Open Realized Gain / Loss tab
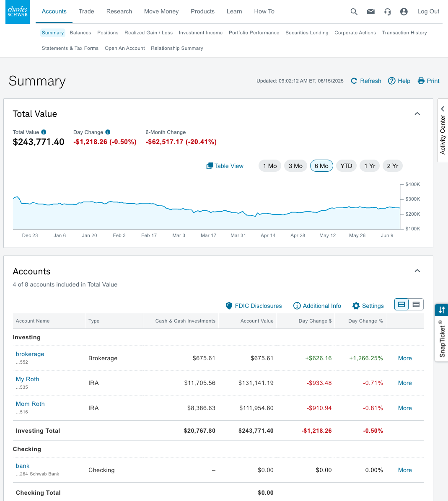The width and height of the screenshot is (448, 501). [148, 33]
